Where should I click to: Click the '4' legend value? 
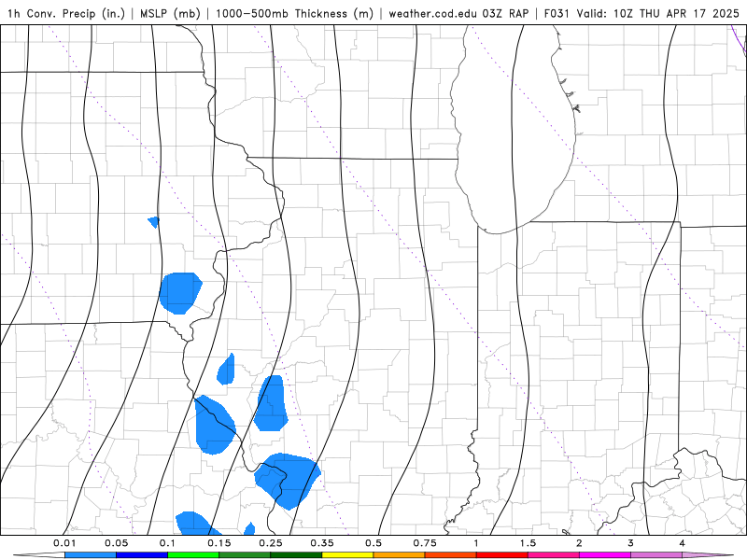tap(683, 543)
